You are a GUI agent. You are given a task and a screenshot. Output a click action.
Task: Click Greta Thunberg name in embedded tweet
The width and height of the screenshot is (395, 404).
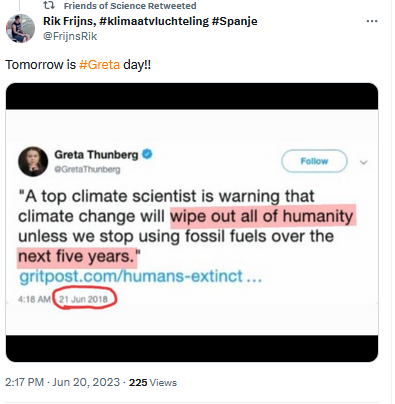pos(96,155)
